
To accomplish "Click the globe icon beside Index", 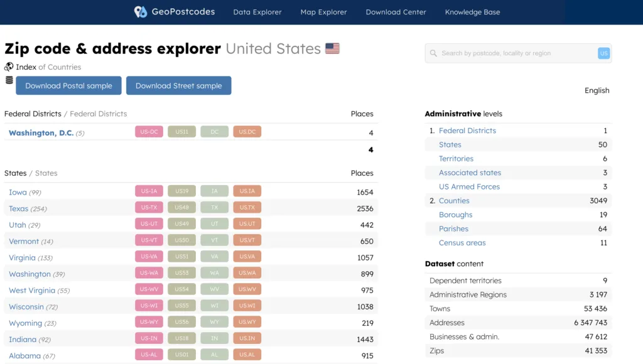I will pos(9,67).
